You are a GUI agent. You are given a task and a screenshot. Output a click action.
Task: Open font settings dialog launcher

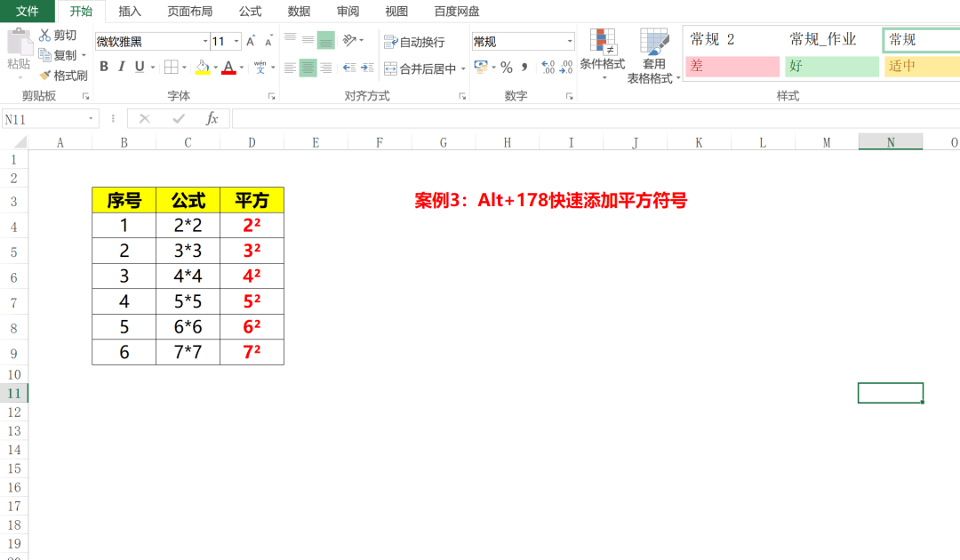(271, 96)
